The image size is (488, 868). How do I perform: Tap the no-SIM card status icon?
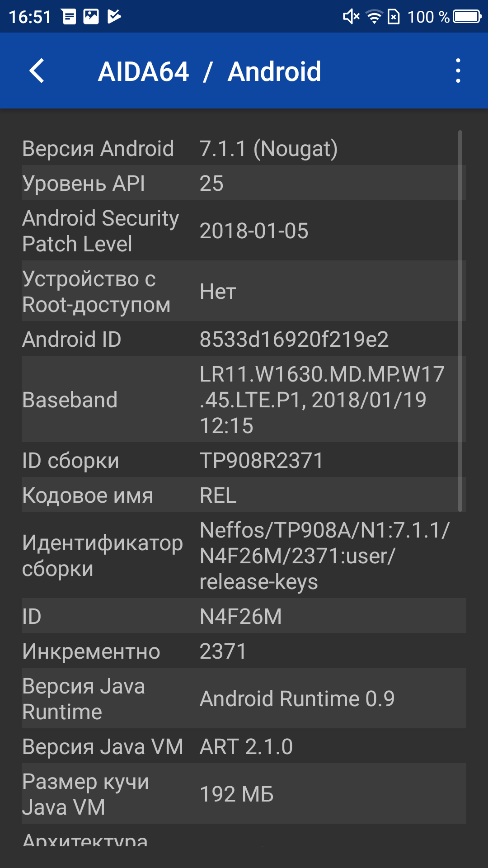click(x=394, y=17)
